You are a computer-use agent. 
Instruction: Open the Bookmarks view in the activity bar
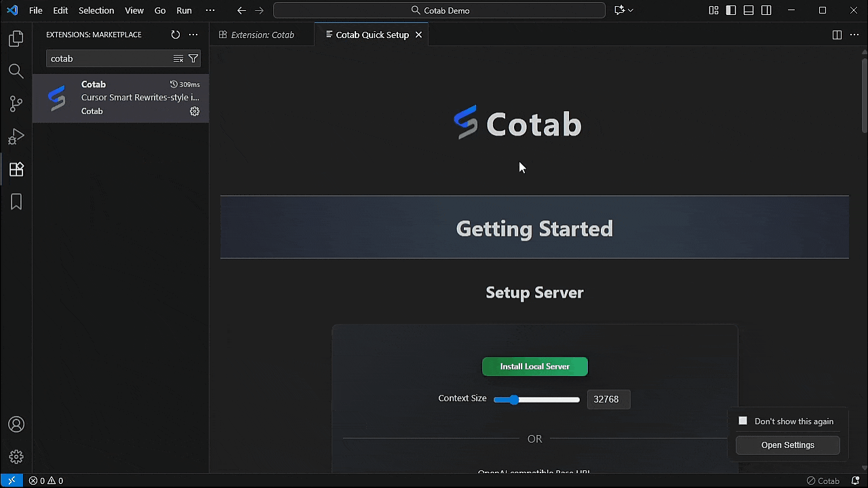(x=16, y=201)
